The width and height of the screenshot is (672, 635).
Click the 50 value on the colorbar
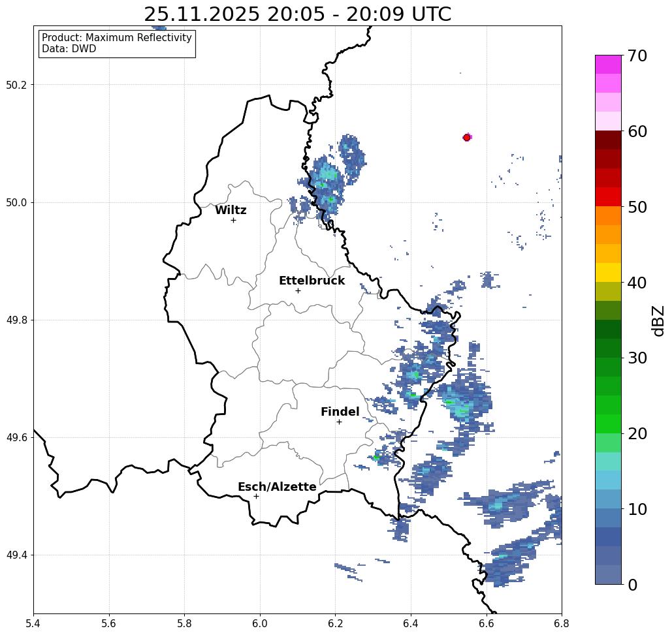[x=637, y=208]
